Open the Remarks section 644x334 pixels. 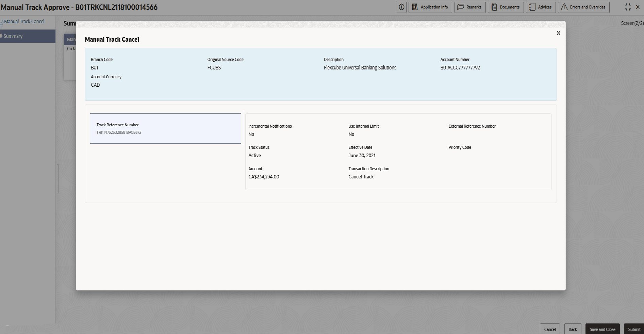coord(470,7)
